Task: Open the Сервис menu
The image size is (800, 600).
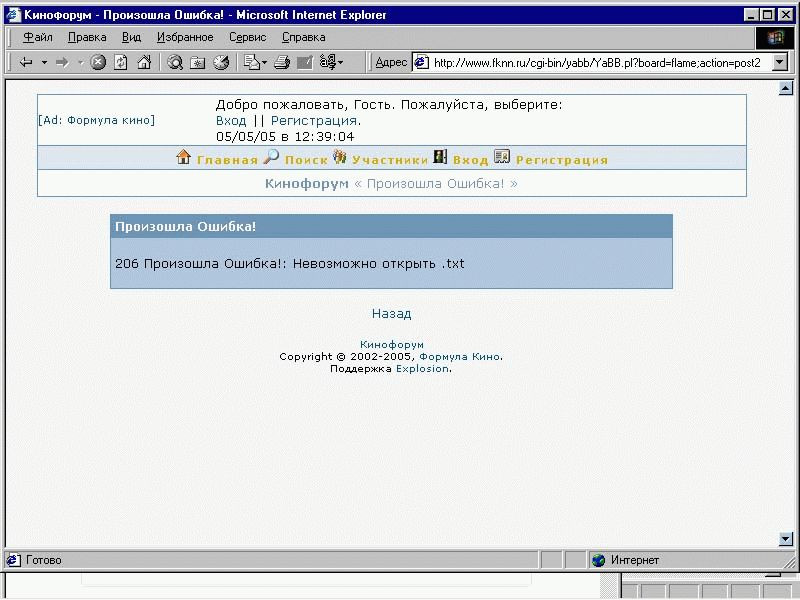Action: pyautogui.click(x=247, y=37)
